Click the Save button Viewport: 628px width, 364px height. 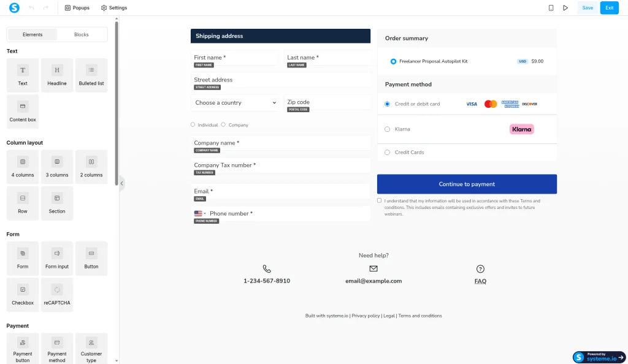[x=588, y=7]
